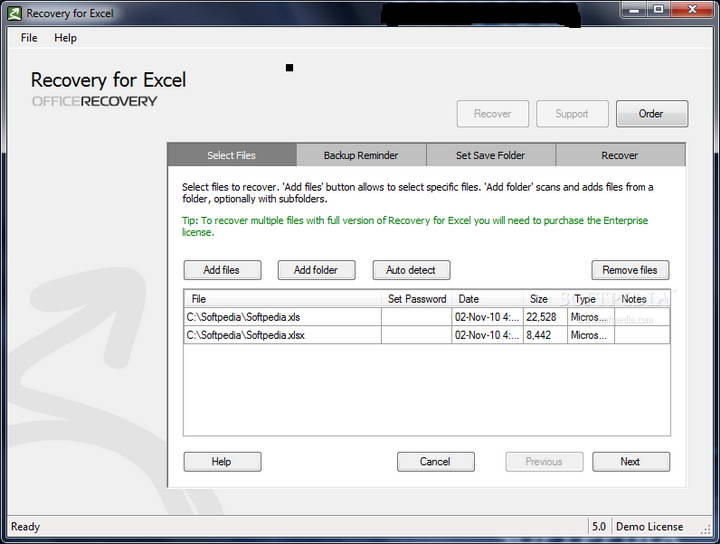Switch to the Set Save Folder tab
The image size is (720, 544).
(491, 155)
